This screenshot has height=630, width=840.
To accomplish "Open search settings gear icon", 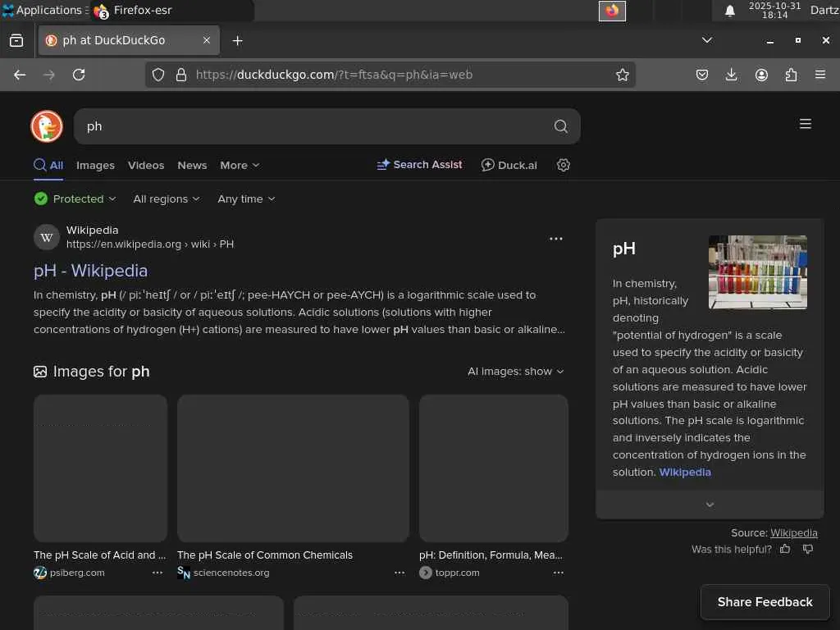I will coord(563,165).
